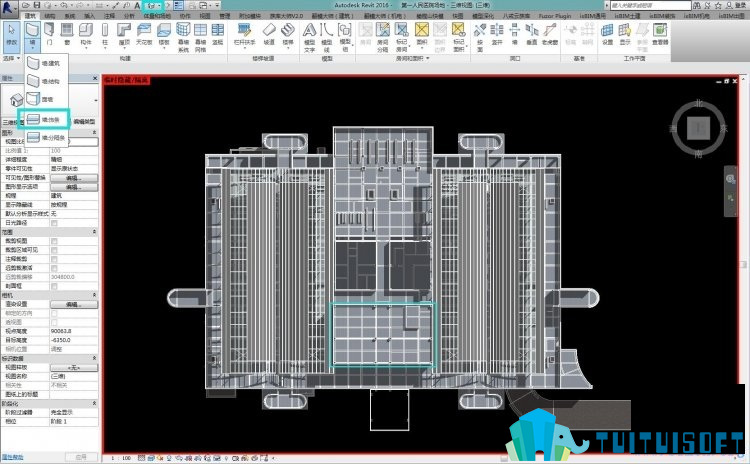Open the Properties help link (属性帮助)

(x=13, y=457)
